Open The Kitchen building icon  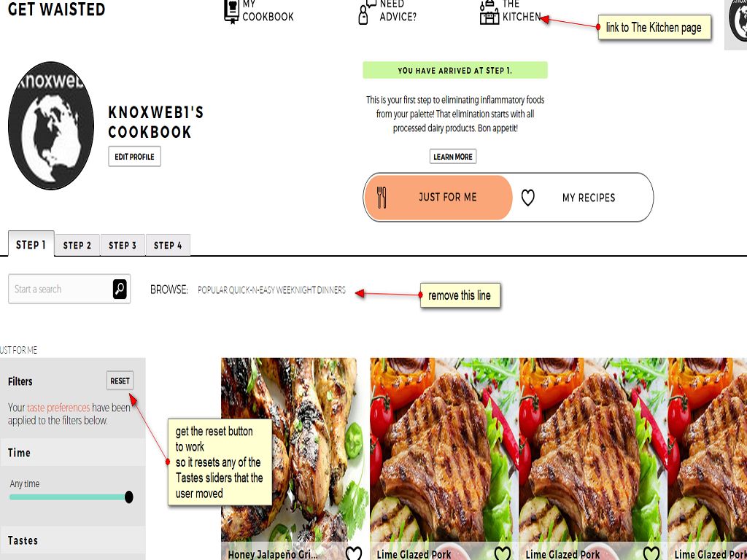(489, 12)
